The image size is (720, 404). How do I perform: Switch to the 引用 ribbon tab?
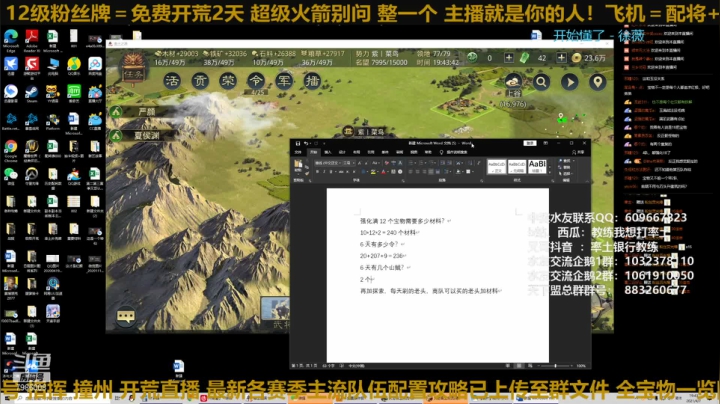371,152
